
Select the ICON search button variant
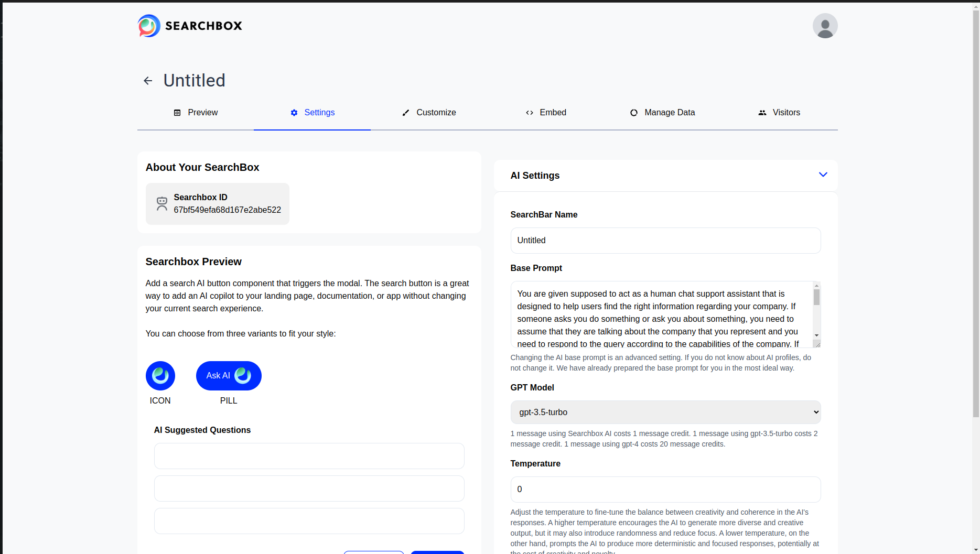pyautogui.click(x=160, y=376)
